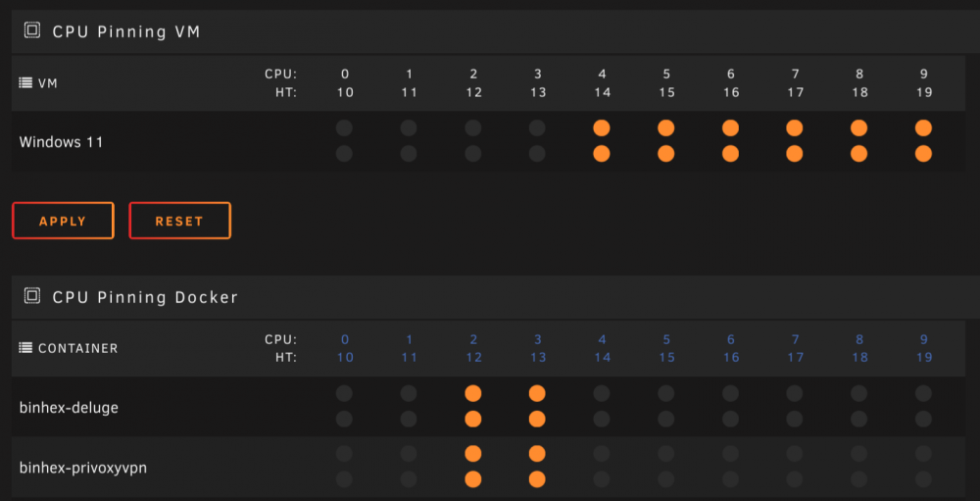
Task: Pin CPU 0 to binhex-privoxyvpn
Action: (x=344, y=454)
